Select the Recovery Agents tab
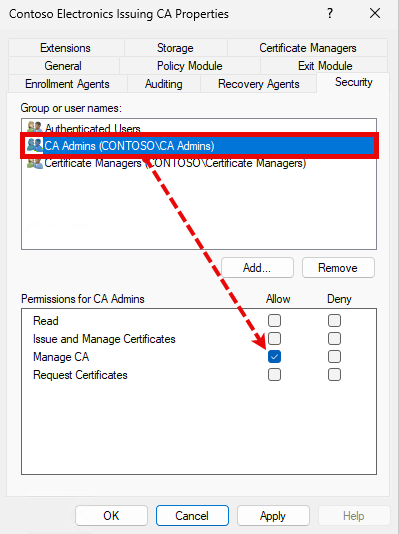 pos(258,84)
